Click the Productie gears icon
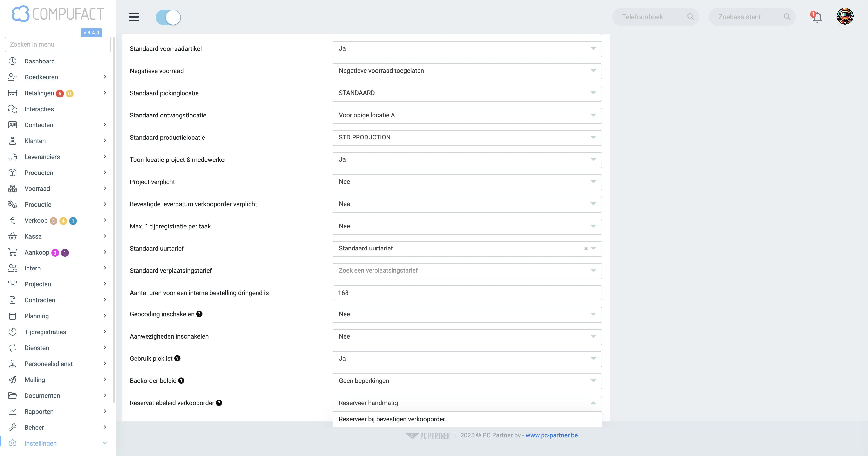 click(13, 204)
